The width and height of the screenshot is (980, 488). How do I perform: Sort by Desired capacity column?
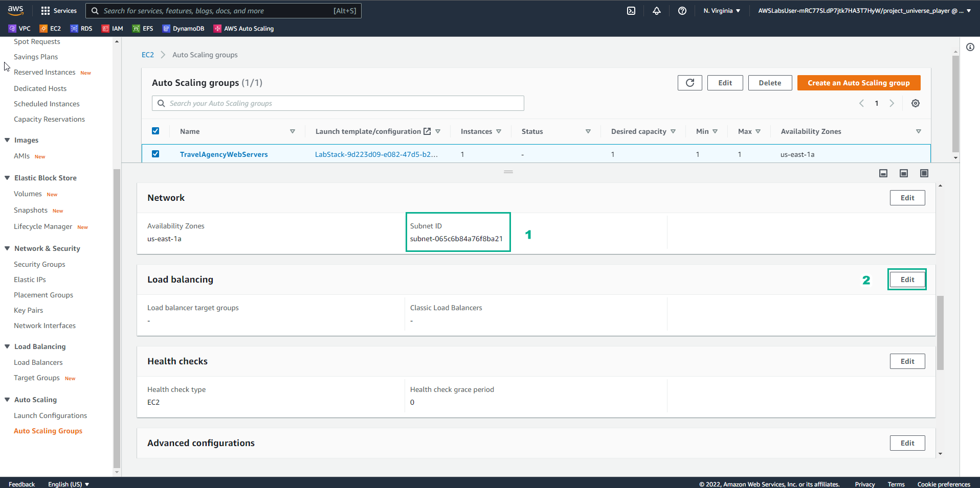[x=673, y=131]
